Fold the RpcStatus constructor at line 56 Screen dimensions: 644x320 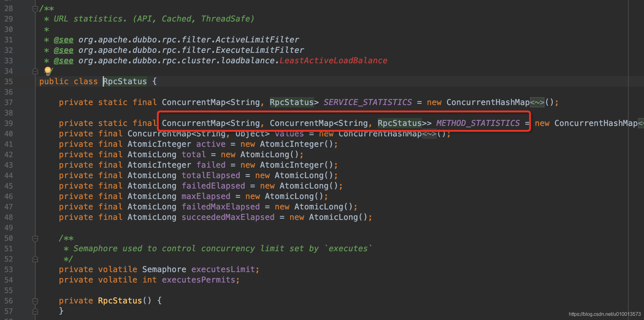tap(35, 301)
